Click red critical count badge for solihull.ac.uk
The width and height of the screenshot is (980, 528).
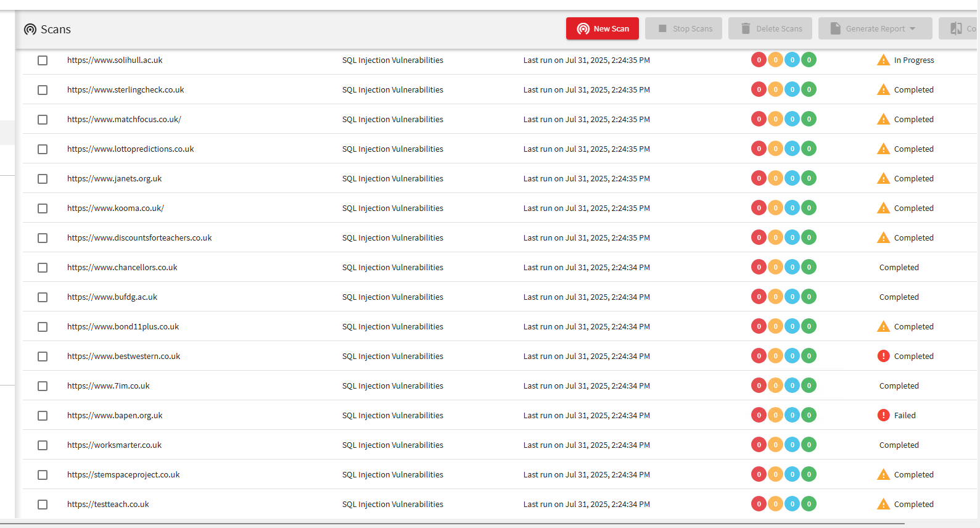coord(759,60)
